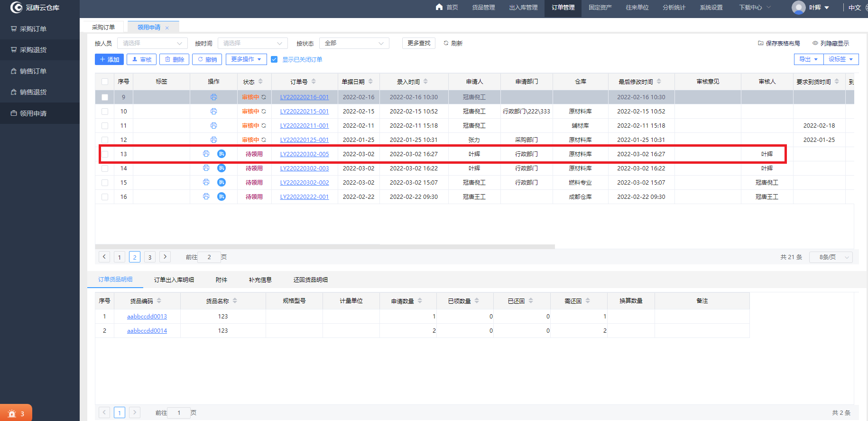Click the printer icon in row 9
Screen dimensions: 868x421
213,97
